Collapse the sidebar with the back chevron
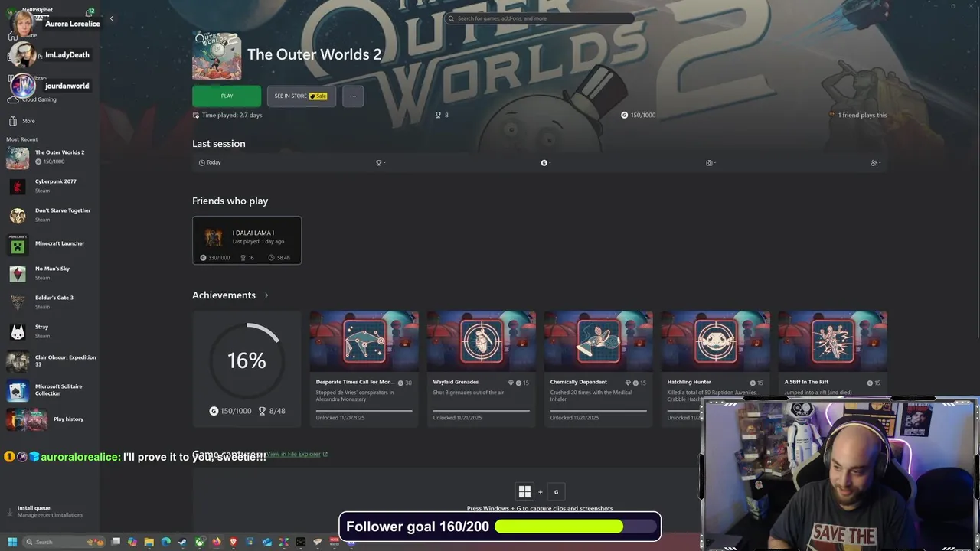Image resolution: width=980 pixels, height=551 pixels. [111, 18]
